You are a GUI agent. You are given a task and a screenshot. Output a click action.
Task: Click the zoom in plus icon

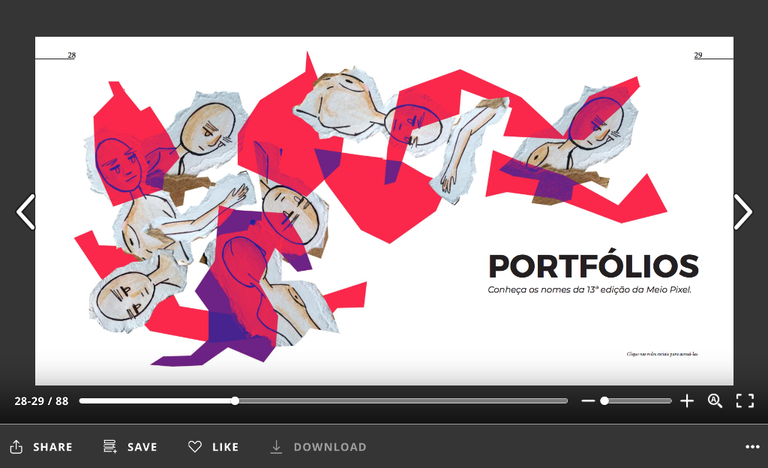pos(687,401)
